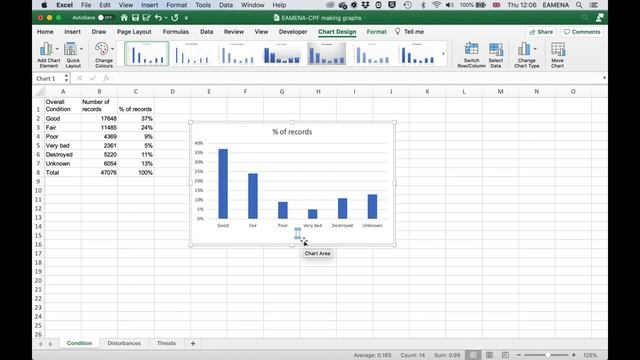
Task: Click the Wi-Fi icon in menu bar
Action: click(436, 5)
